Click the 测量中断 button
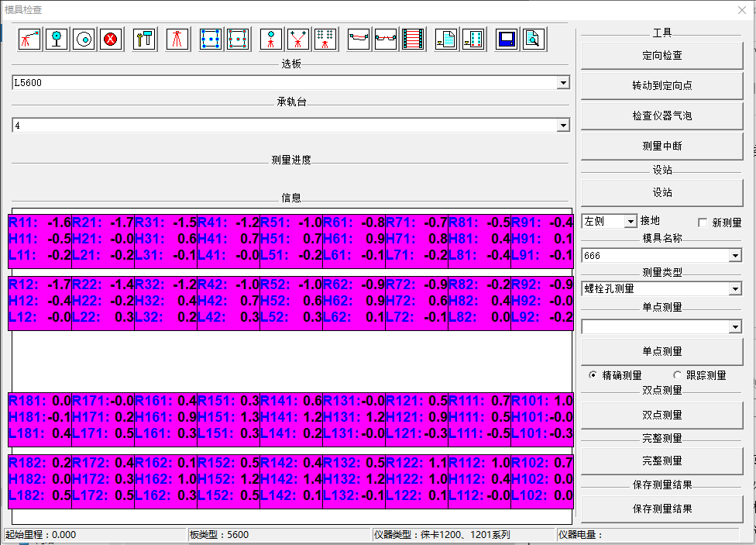 coord(661,146)
